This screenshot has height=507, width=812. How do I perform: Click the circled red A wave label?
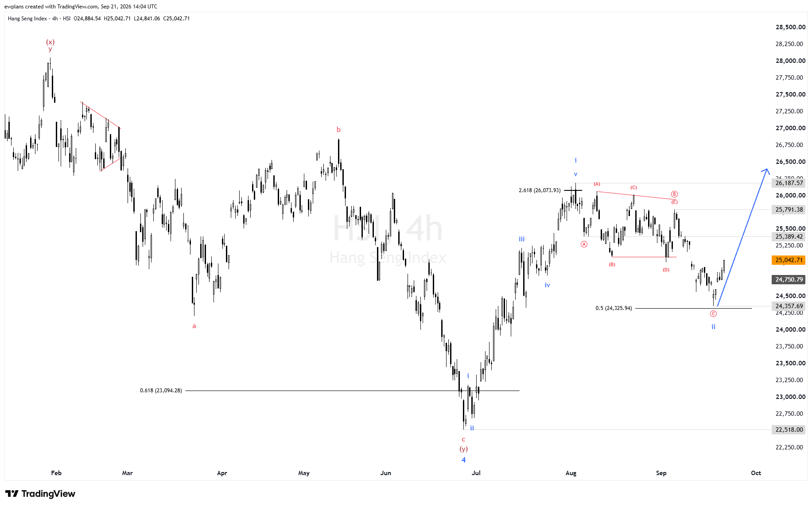pyautogui.click(x=584, y=244)
